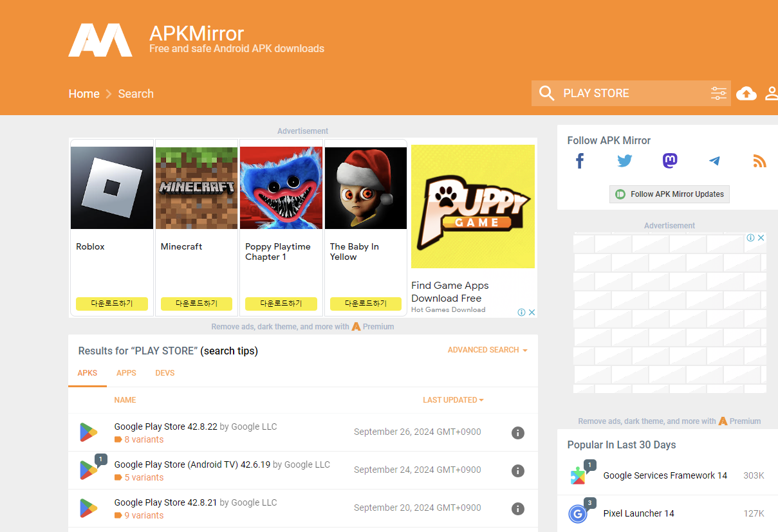Click the 303K download count
Image resolution: width=778 pixels, height=532 pixels.
coord(754,476)
